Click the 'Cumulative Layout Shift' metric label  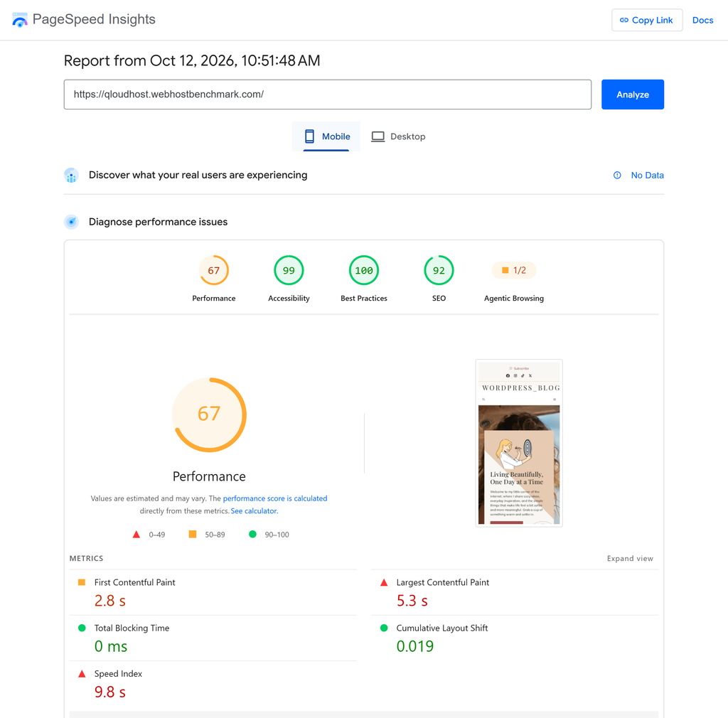(x=442, y=628)
